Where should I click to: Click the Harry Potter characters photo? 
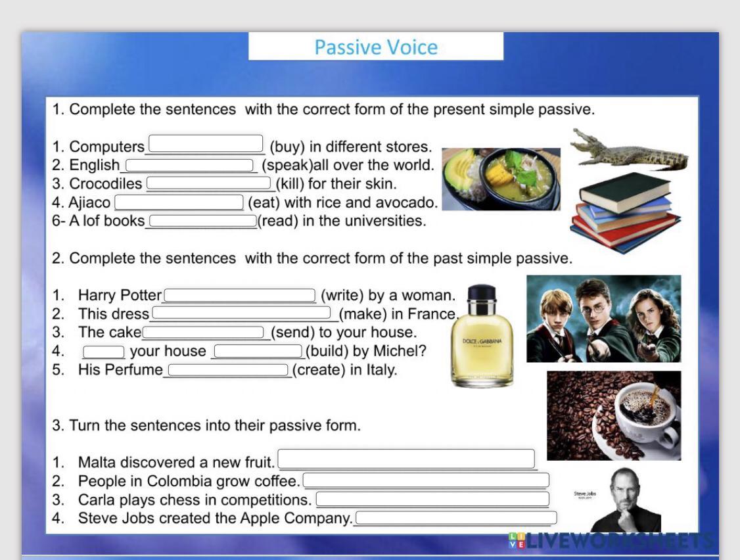click(603, 319)
